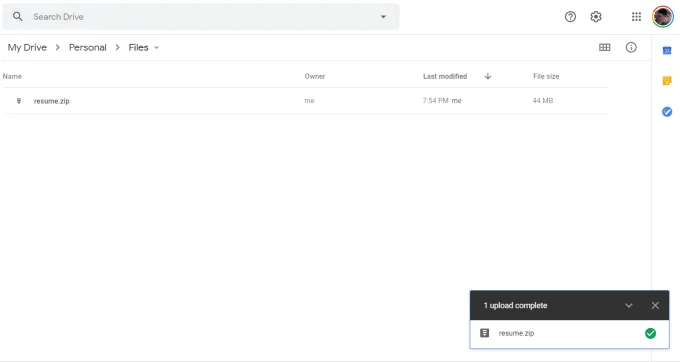Click the owner 'me' cell for resume.zip
680x362 pixels.
coord(309,101)
